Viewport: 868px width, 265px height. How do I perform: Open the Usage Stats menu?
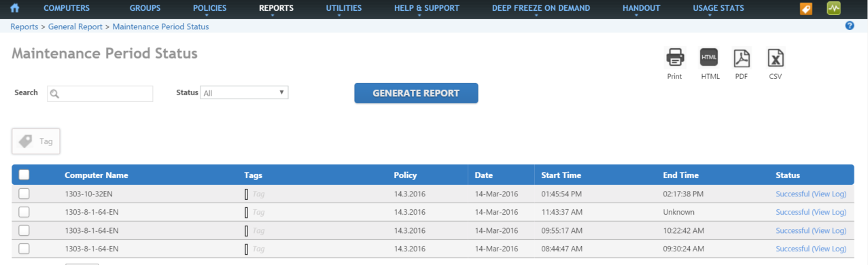coord(718,8)
